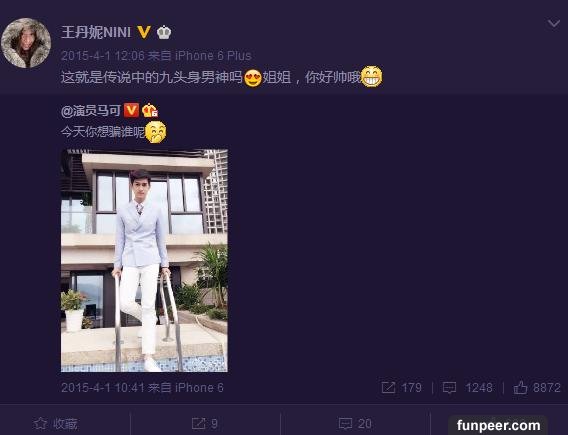Screen dimensions: 568x435
Task: Click the red crown level badge
Action: point(149,110)
